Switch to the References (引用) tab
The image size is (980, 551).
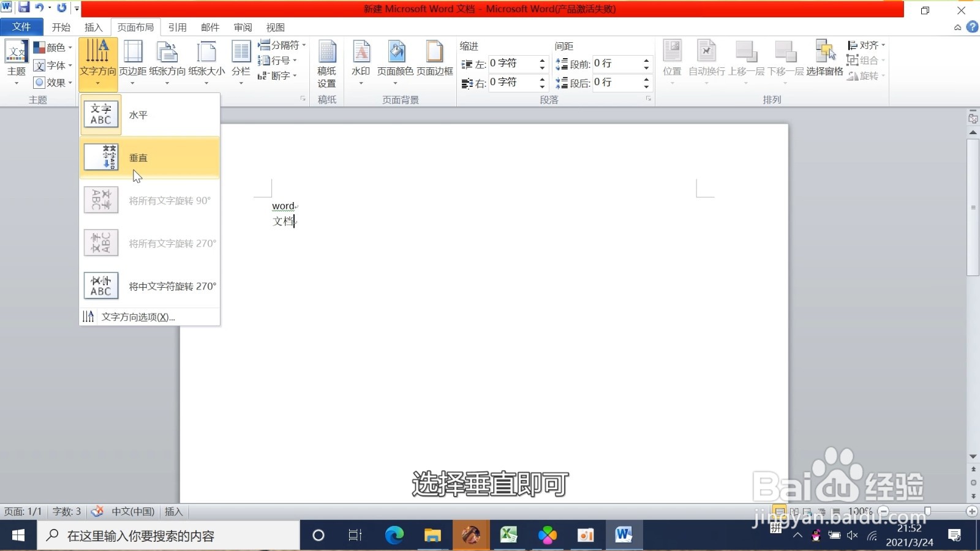click(x=178, y=28)
